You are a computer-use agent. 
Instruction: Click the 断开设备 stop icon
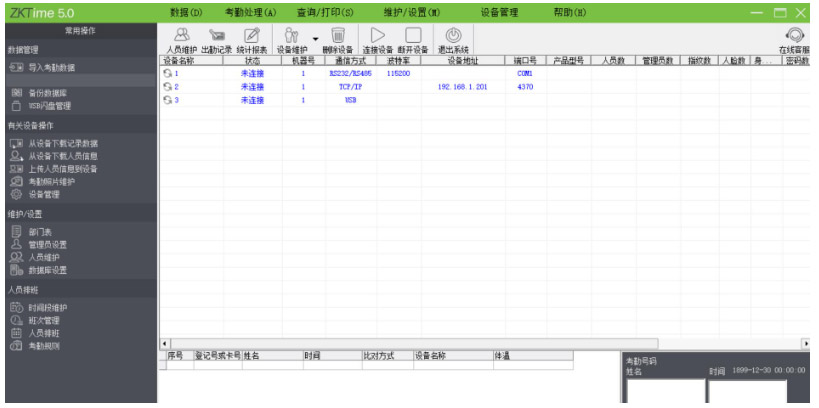coord(412,37)
